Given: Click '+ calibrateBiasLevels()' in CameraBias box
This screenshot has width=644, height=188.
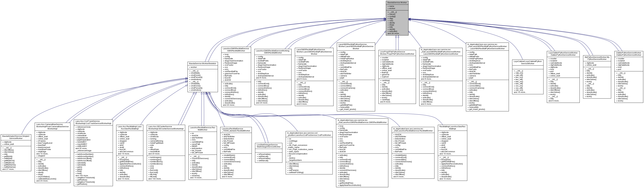Looking at the screenshot, I should coord(46,179).
